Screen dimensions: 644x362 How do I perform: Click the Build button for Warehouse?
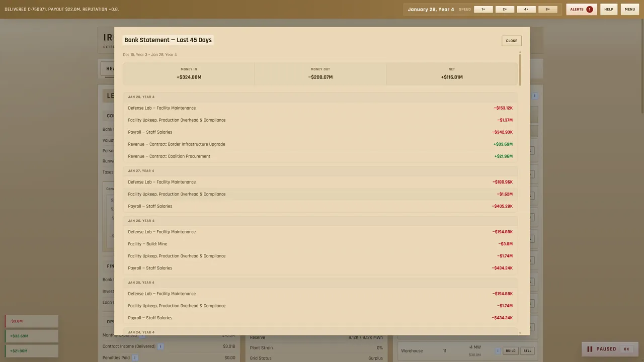511,351
